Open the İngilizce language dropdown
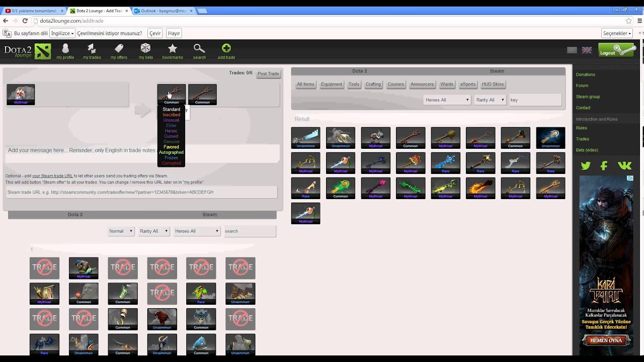 62,33
